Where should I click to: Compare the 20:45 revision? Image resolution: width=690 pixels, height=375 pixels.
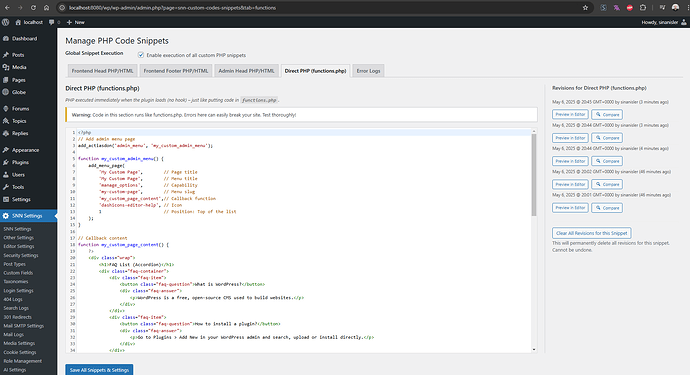pyautogui.click(x=607, y=114)
